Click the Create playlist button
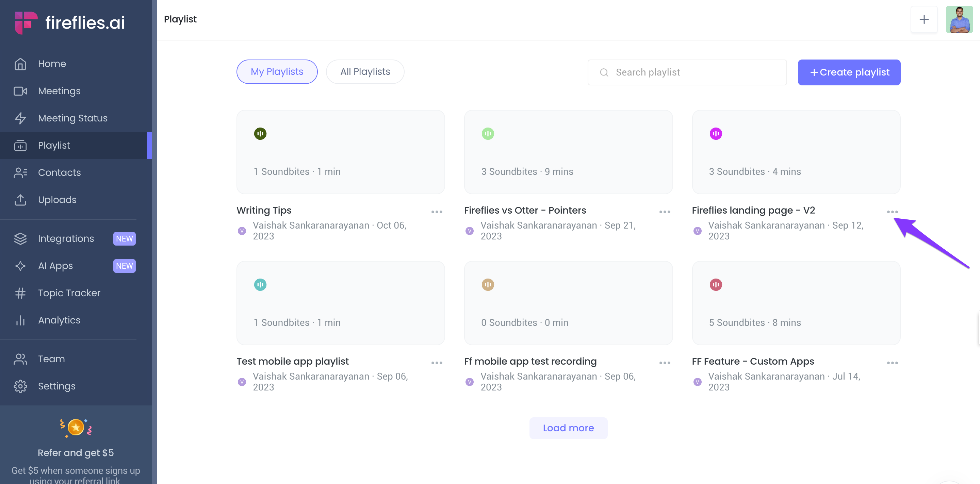Viewport: 980px width, 484px height. point(849,73)
